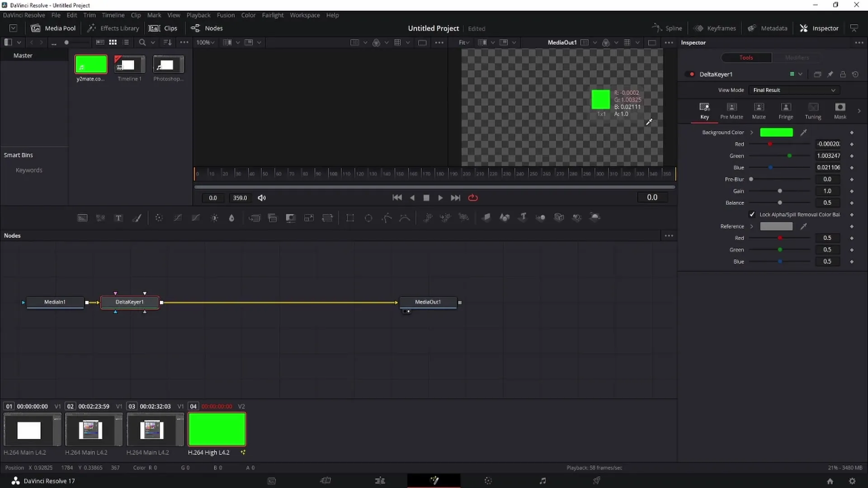Image resolution: width=868 pixels, height=488 pixels.
Task: Click the MediaIn1 node in Nodes panel
Action: 54,302
